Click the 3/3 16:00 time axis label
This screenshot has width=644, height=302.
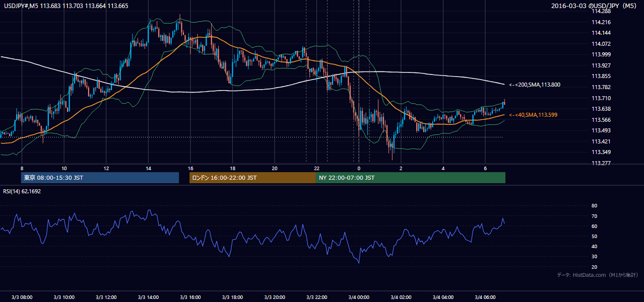[190, 297]
